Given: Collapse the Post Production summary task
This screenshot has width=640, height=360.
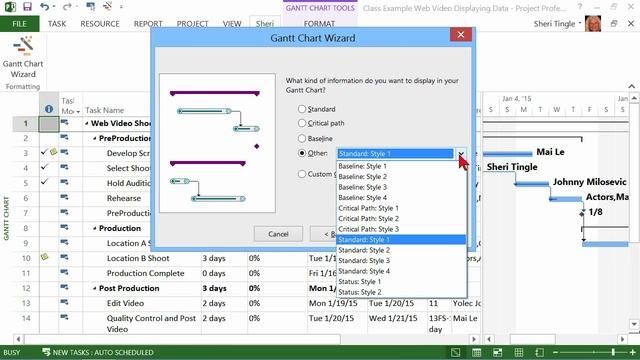Looking at the screenshot, I should click(95, 289).
